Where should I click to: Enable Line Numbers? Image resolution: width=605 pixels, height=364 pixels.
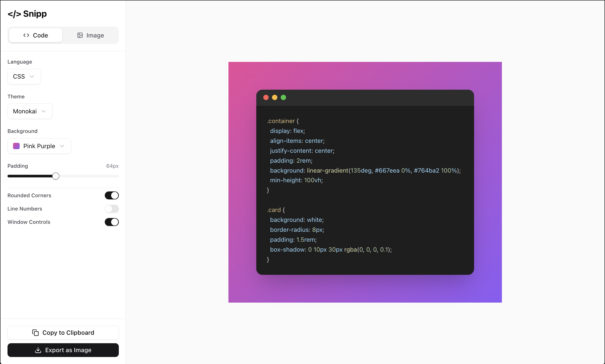click(x=112, y=209)
